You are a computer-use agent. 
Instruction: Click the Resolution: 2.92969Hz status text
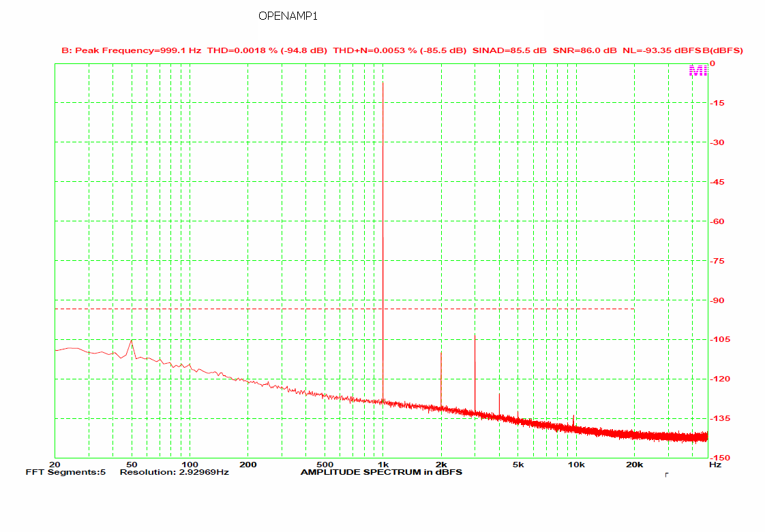coord(174,472)
